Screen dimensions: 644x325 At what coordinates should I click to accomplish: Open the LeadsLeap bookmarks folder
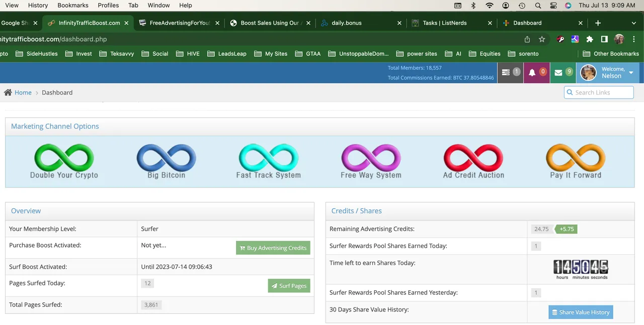pyautogui.click(x=226, y=54)
